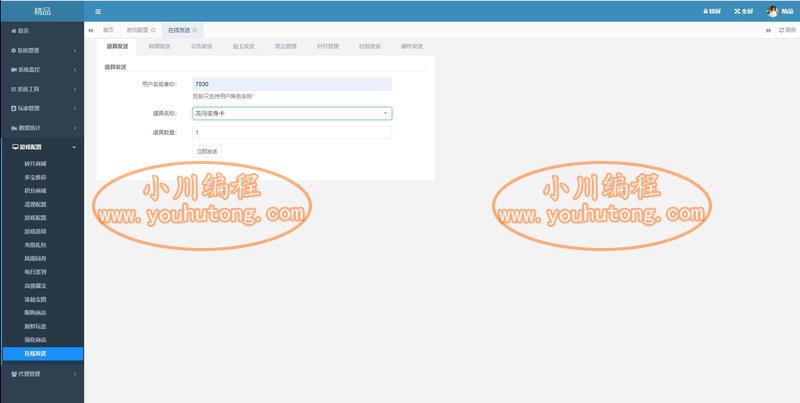
Task: Open 充值礼包 in sidebar
Action: pos(35,245)
